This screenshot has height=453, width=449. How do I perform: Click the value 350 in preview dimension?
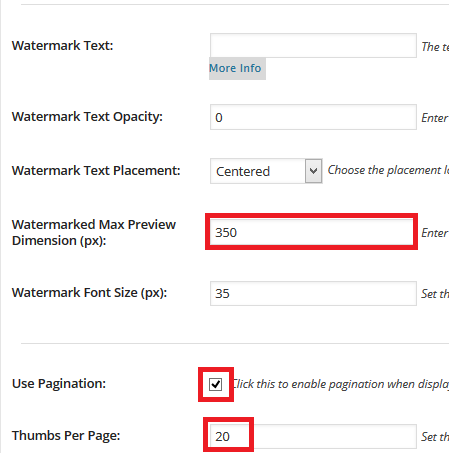click(226, 232)
